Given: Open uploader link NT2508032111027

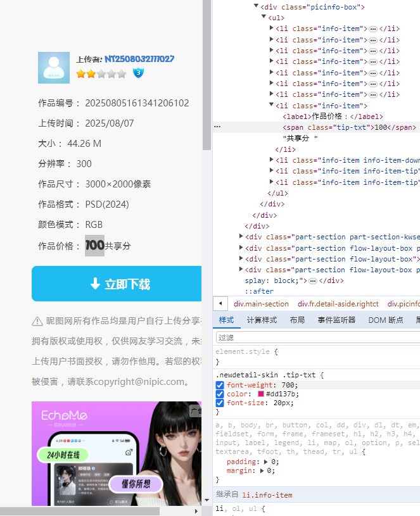Looking at the screenshot, I should pyautogui.click(x=139, y=59).
